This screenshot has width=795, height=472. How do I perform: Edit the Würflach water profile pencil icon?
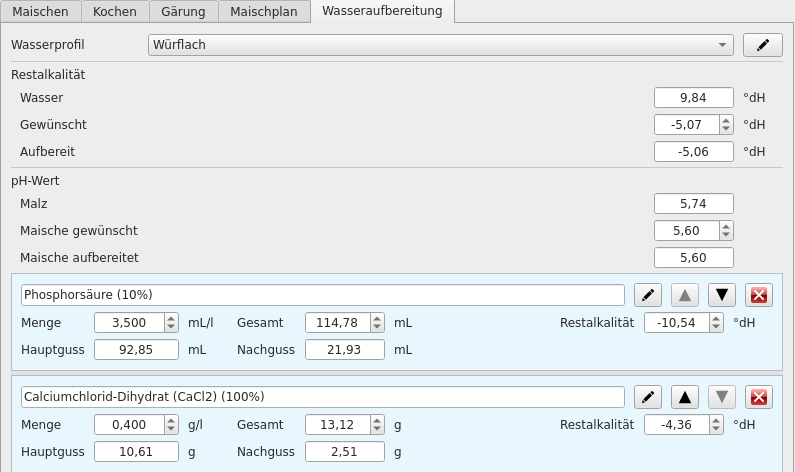(762, 45)
